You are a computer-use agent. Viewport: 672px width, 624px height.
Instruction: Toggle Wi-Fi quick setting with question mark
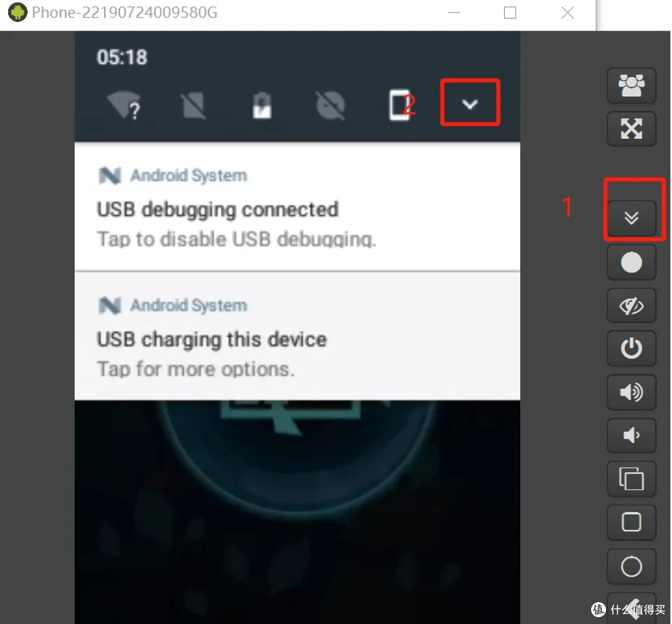(x=124, y=105)
